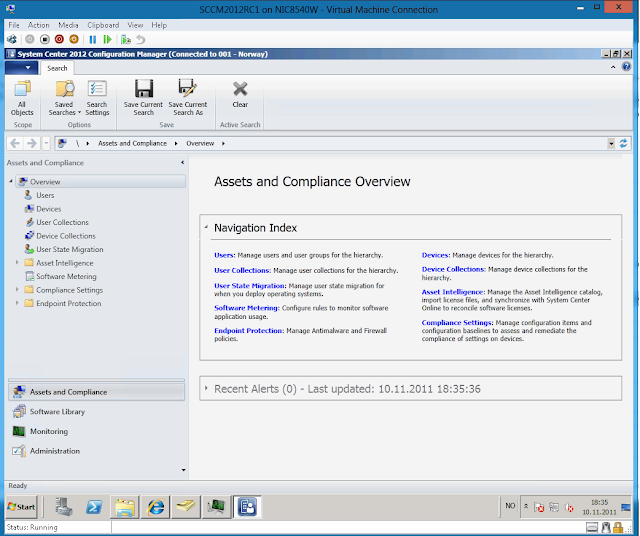Select Users in navigation tree
Viewport: 640px width, 536px height.
tap(45, 195)
